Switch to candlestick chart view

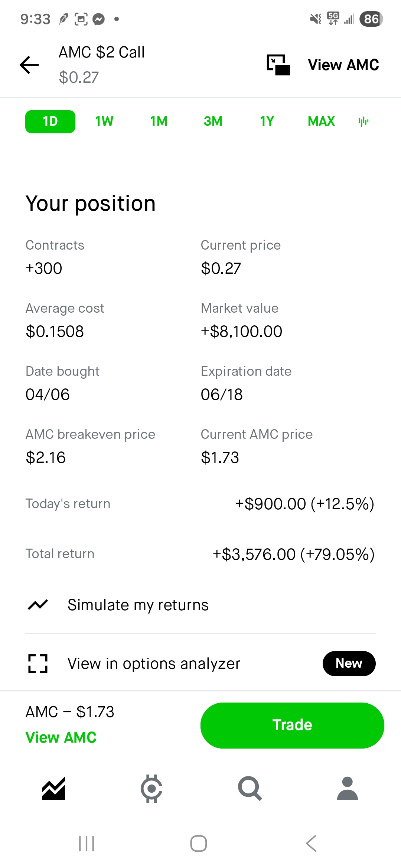coord(363,121)
